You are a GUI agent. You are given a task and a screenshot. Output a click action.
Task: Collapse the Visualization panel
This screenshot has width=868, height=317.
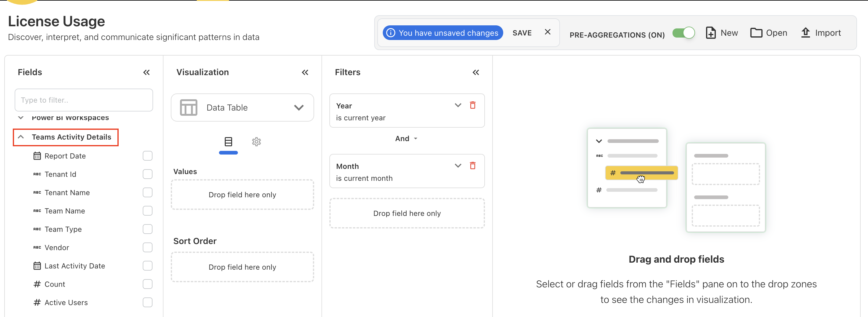click(x=305, y=72)
